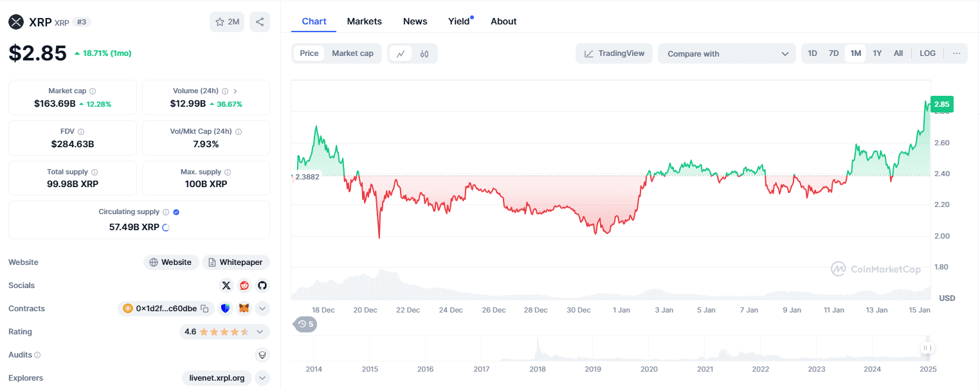980x389 pixels.
Task: Expand Volume (24h) details arrow
Action: 235,91
